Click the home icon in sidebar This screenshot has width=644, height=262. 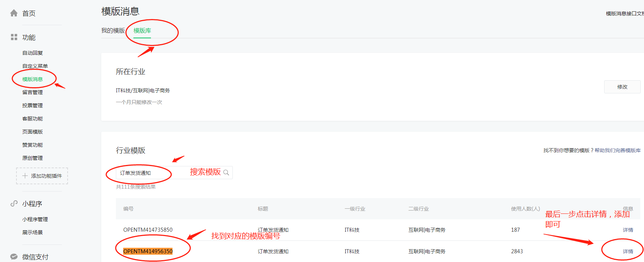14,13
